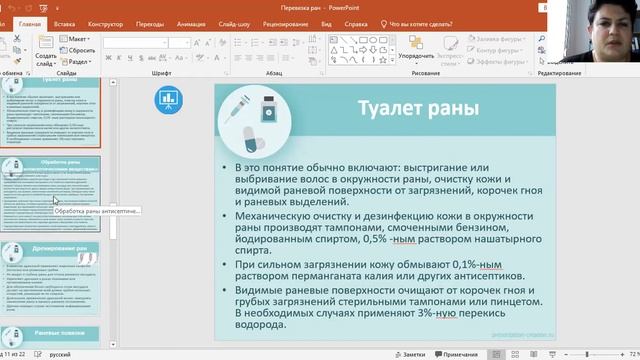Image resolution: width=640 pixels, height=360 pixels.
Task: Click Сбросить reset slide button
Action: [78, 50]
